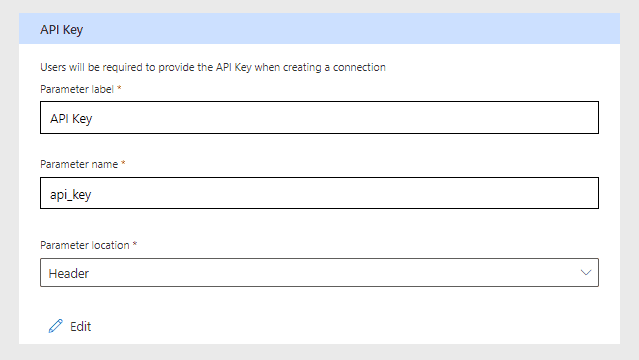639x360 pixels.
Task: Click the 'Parameter label' field caption
Action: click(77, 89)
